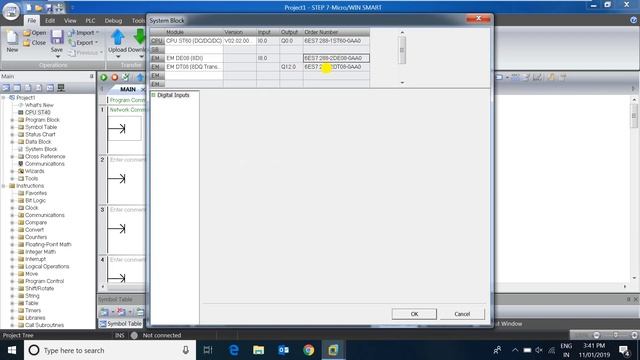Expand the Symbol Table tree node
The height and width of the screenshot is (360, 640).
[12, 127]
